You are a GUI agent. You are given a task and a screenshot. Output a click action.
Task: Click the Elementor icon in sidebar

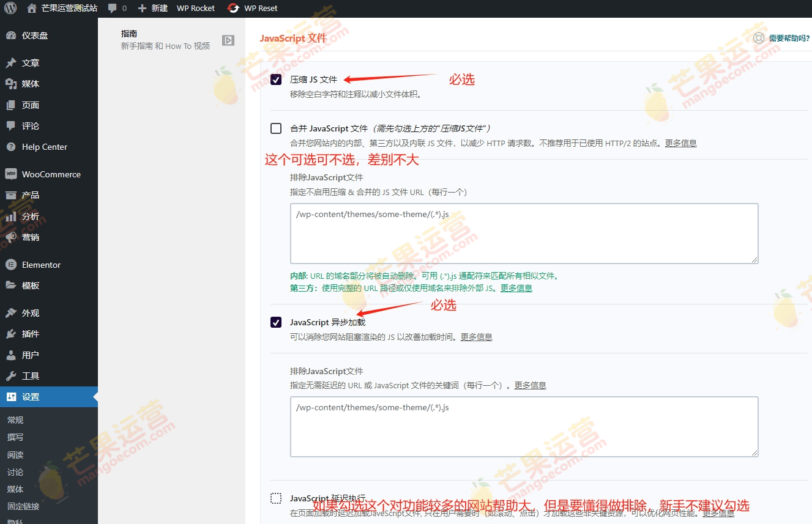(10, 265)
